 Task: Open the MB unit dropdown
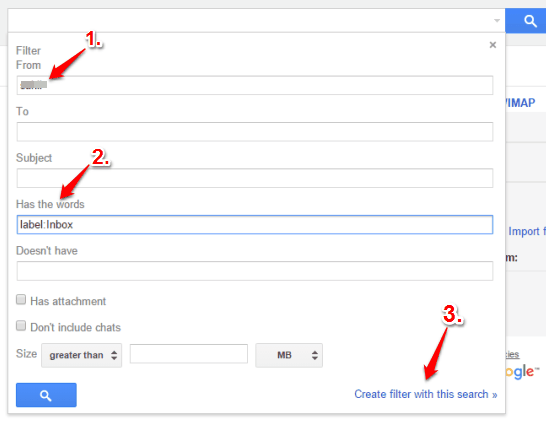289,355
